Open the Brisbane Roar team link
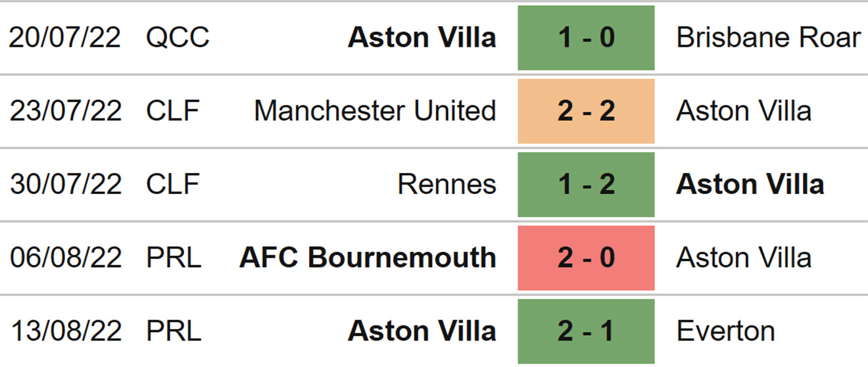868x367 pixels. (768, 37)
